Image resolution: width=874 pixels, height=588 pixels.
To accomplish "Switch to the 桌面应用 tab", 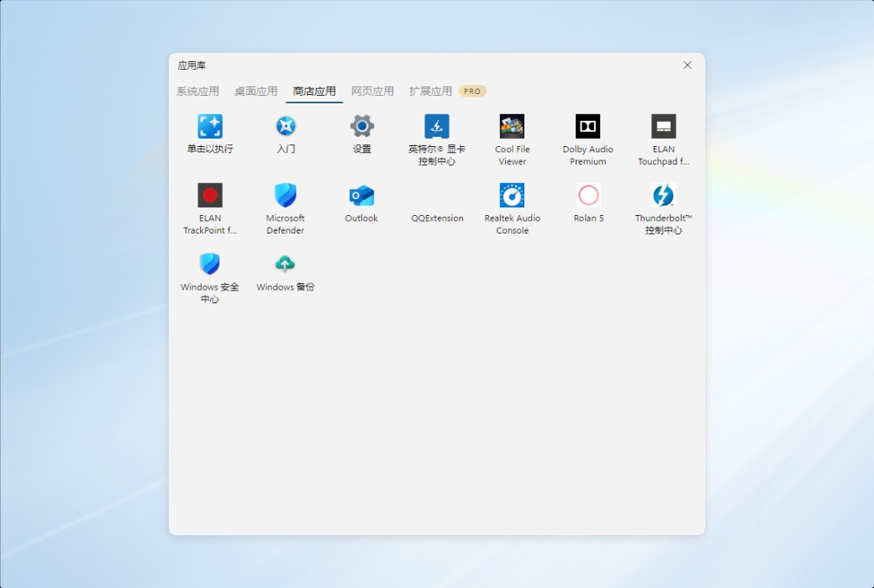I will click(x=255, y=91).
